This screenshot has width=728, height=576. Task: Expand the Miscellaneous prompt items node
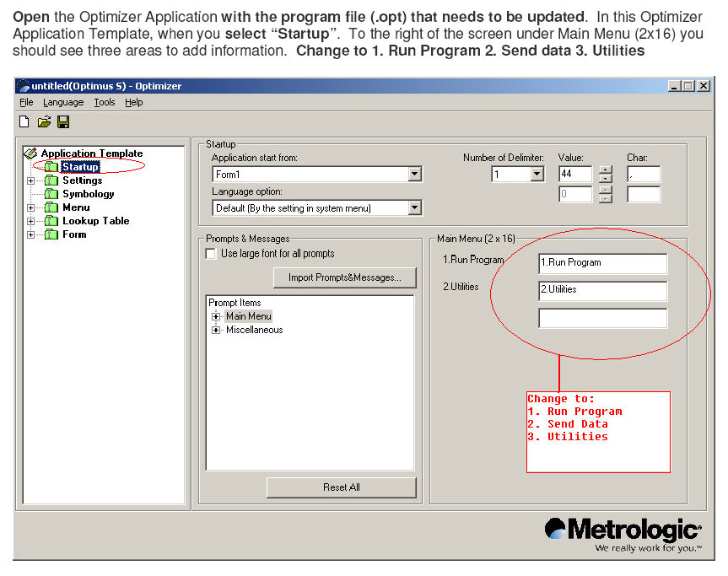point(216,330)
